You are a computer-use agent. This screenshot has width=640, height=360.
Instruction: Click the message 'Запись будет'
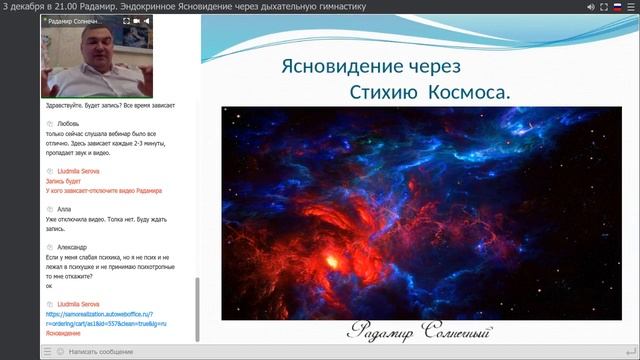(63, 181)
